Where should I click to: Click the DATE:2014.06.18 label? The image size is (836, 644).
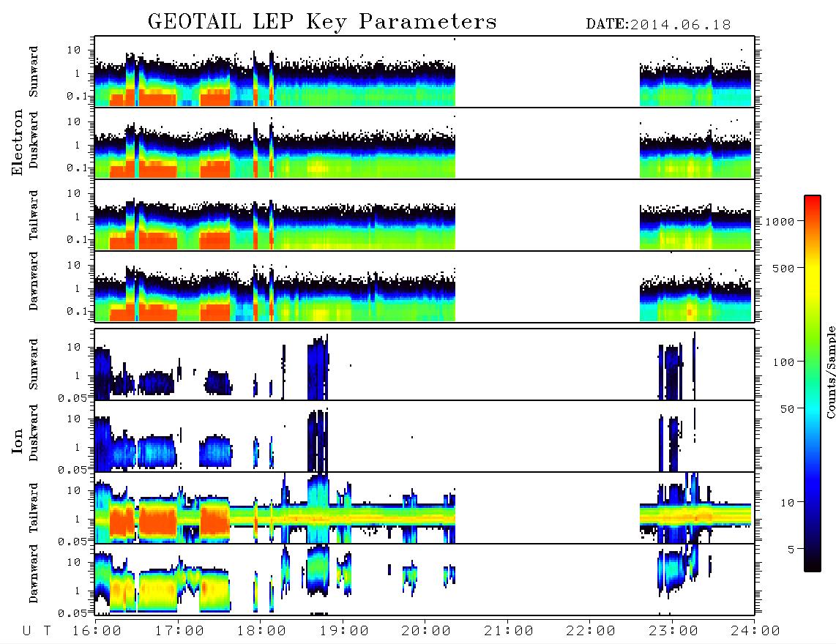(x=658, y=24)
